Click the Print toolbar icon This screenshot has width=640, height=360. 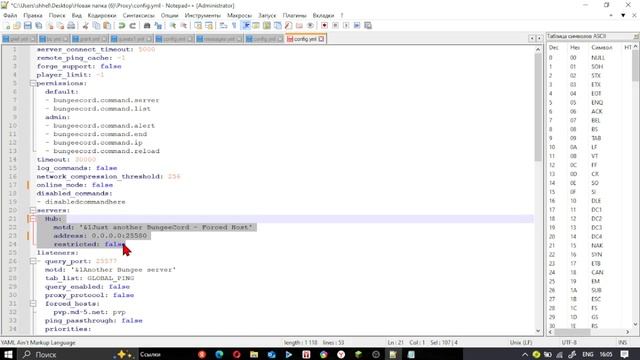[71, 26]
